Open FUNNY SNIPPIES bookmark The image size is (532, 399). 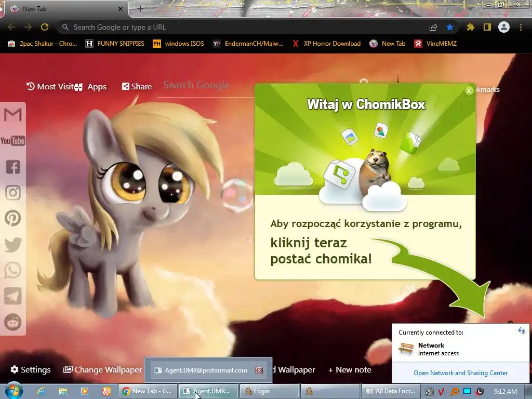115,44
